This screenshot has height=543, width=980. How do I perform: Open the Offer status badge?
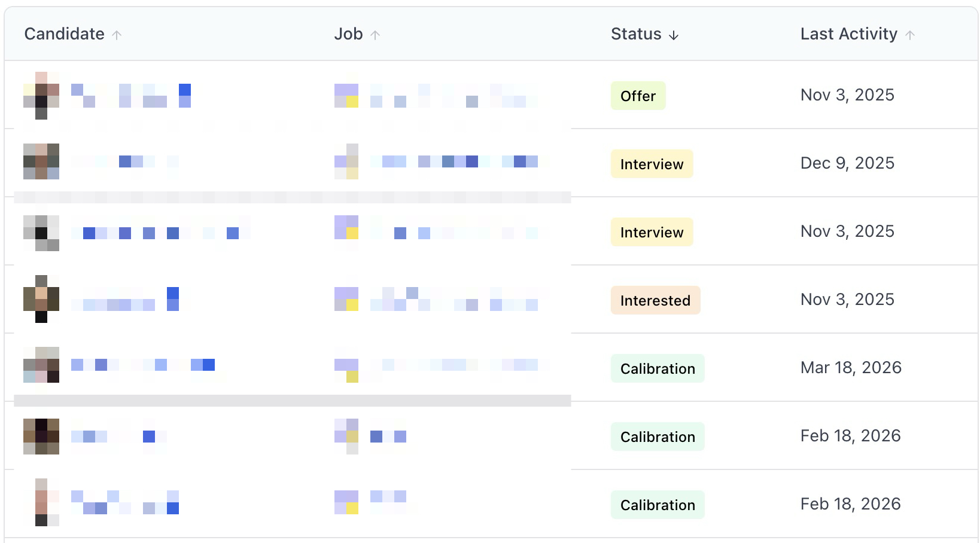tap(638, 96)
